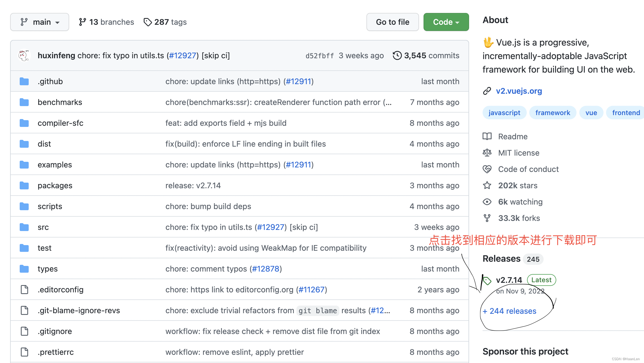Click the eye icon beside 6k watching
Screen dimensions: 644x363
[x=487, y=202]
